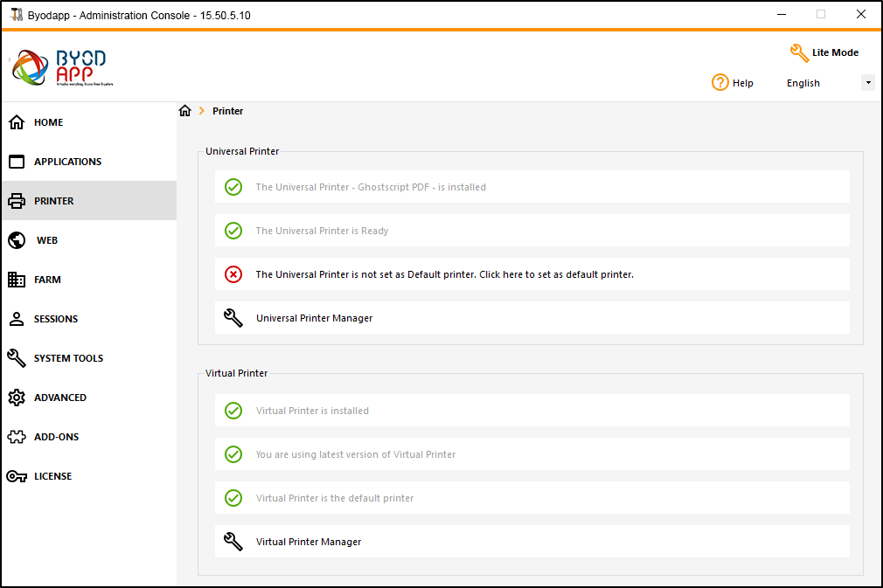Click green check beside latest version of Virtual Printer
Screen dimensions: 883x588
tap(233, 454)
